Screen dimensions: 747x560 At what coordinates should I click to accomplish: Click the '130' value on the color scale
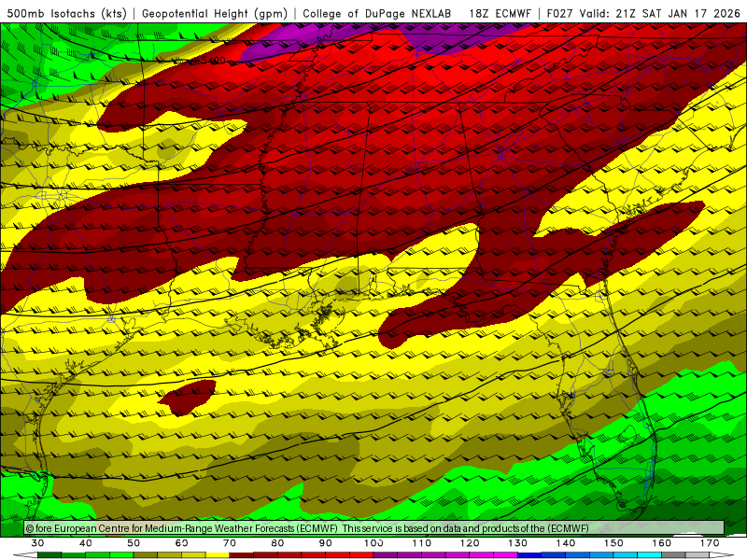[x=518, y=543]
